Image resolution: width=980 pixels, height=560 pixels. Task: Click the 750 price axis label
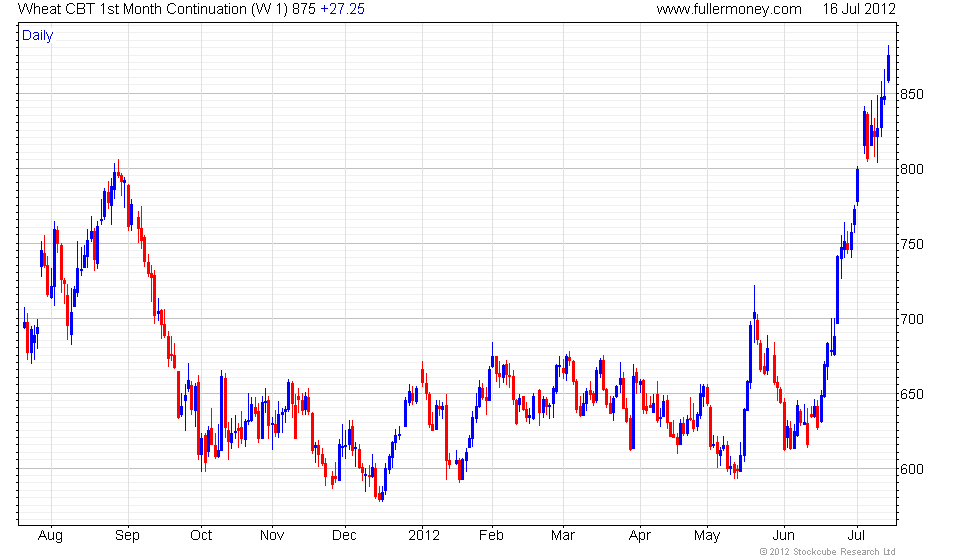pyautogui.click(x=911, y=244)
